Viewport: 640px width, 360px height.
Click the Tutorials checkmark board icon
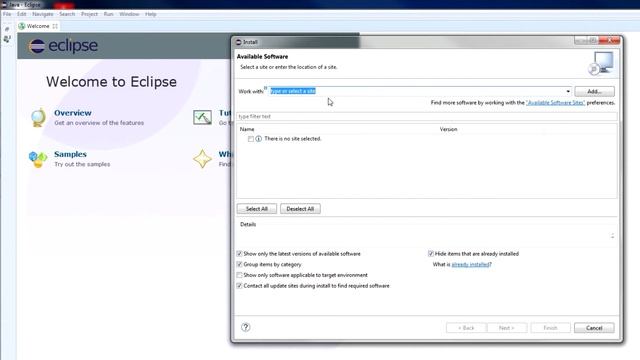click(202, 118)
